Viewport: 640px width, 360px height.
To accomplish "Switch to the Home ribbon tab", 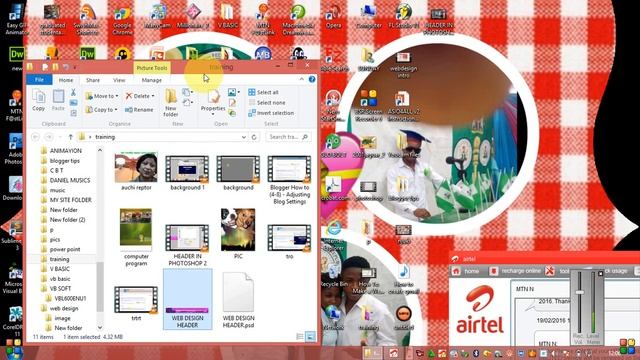I will pyautogui.click(x=66, y=80).
